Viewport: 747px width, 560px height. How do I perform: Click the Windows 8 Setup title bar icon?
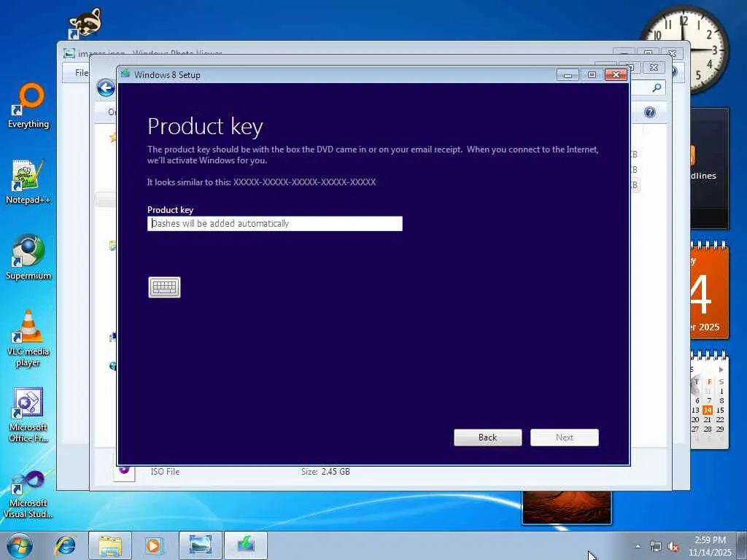[125, 74]
